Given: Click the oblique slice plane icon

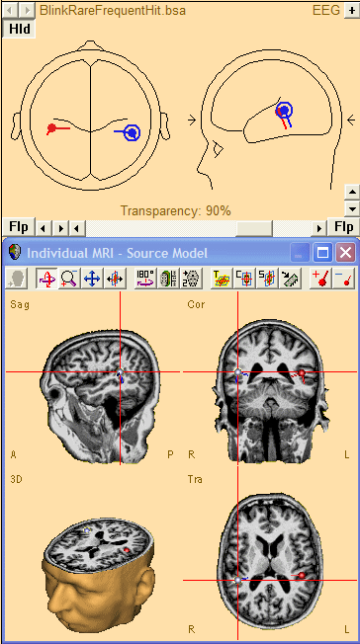Looking at the screenshot, I should tap(290, 279).
